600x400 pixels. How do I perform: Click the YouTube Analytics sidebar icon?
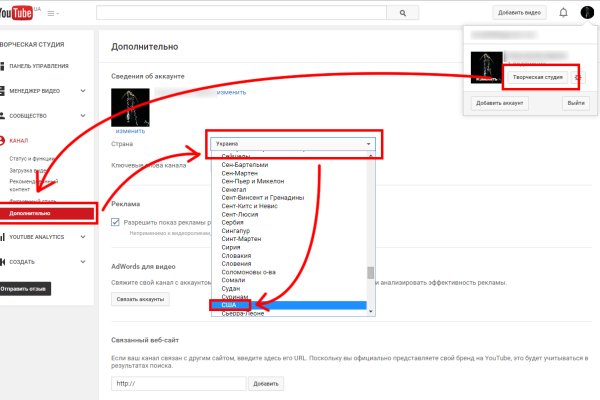pos(4,237)
